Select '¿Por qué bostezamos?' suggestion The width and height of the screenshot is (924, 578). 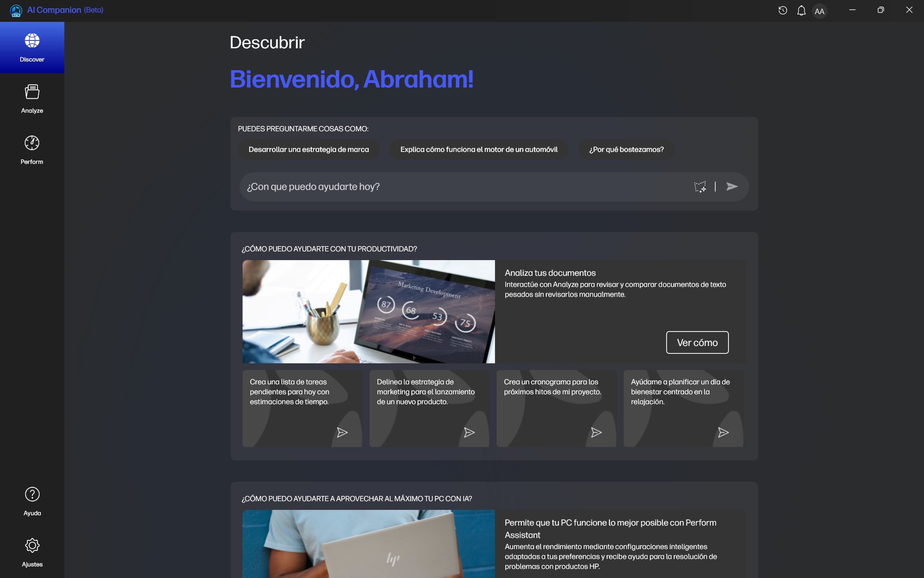[626, 150]
